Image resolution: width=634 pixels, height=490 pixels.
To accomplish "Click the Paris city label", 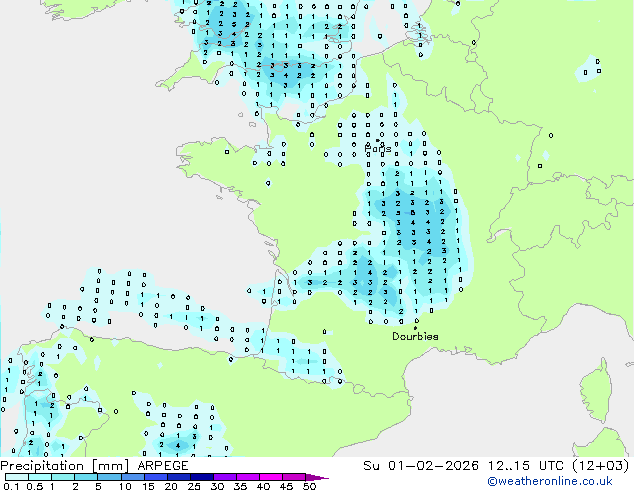I will (378, 149).
